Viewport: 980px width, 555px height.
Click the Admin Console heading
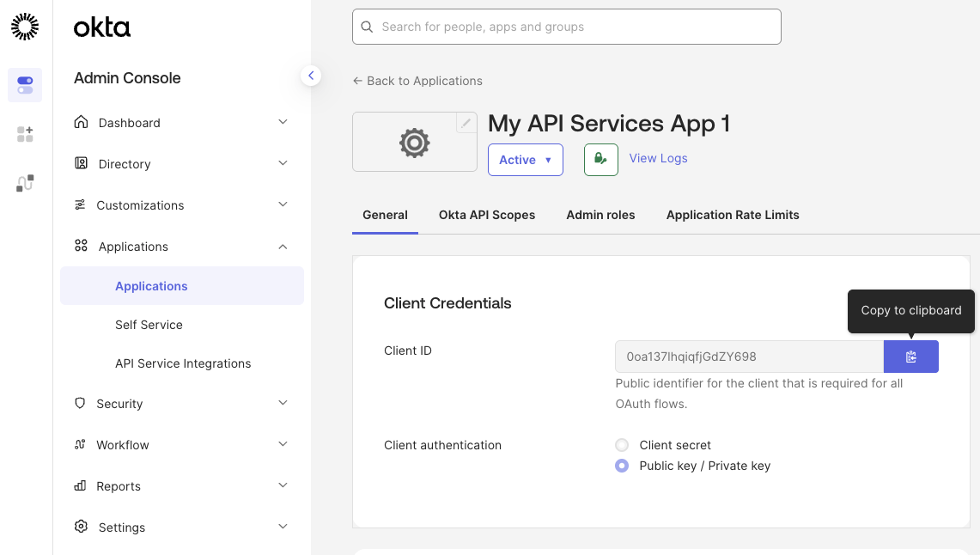[x=127, y=78]
